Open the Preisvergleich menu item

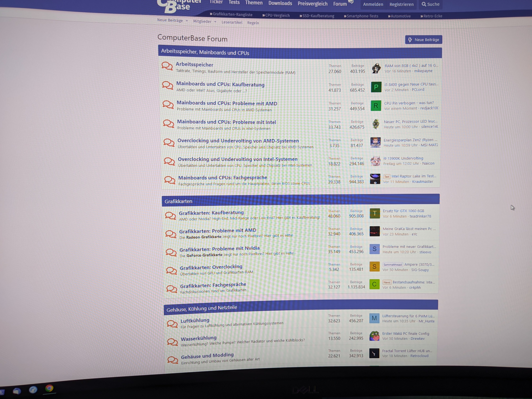click(x=312, y=4)
